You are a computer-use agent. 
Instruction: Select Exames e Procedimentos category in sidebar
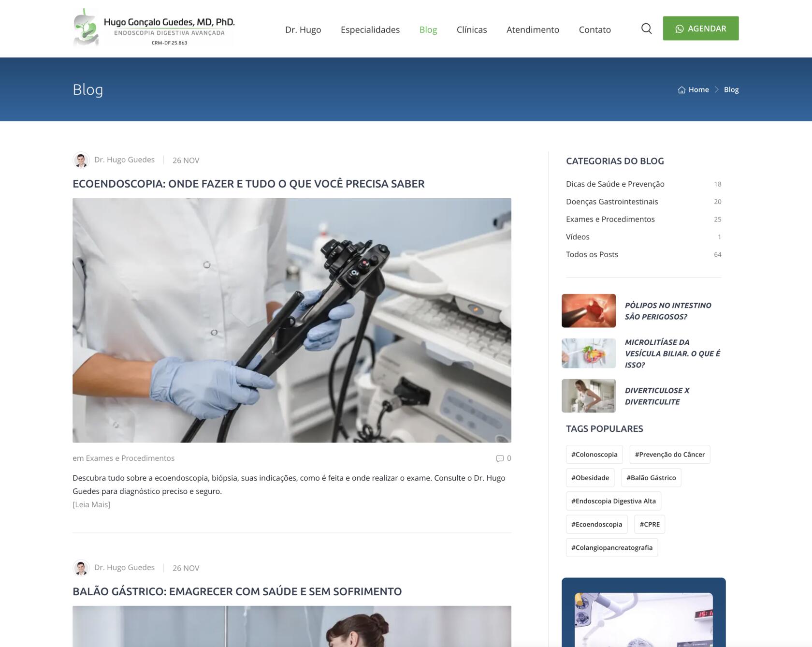[610, 219]
